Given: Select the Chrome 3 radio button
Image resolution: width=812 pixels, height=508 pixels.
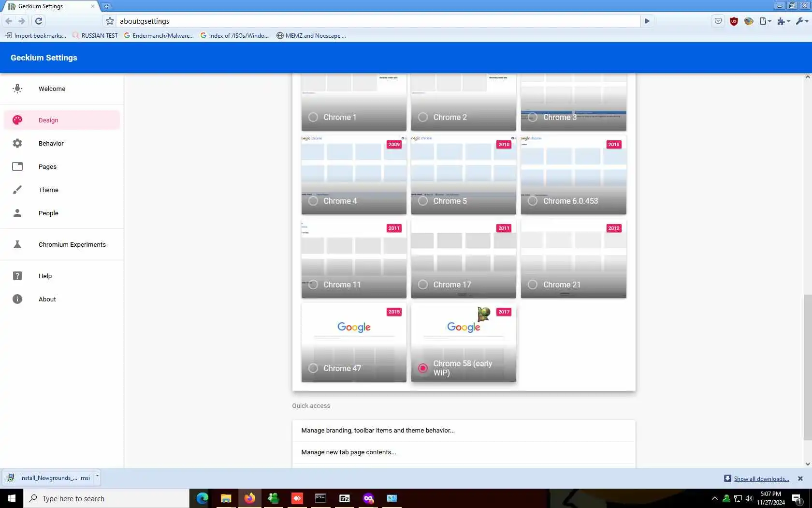Looking at the screenshot, I should (x=533, y=117).
